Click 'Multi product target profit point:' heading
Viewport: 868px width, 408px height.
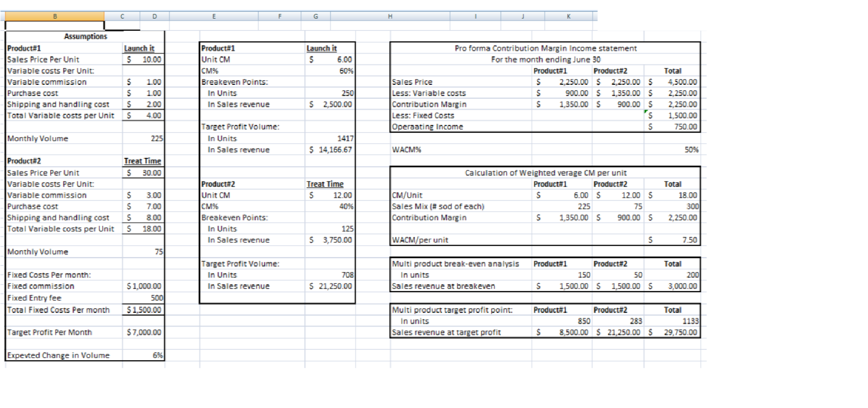click(x=452, y=310)
